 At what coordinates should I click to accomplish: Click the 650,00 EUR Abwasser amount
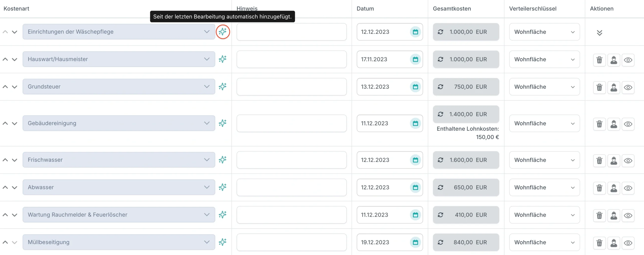tap(466, 187)
